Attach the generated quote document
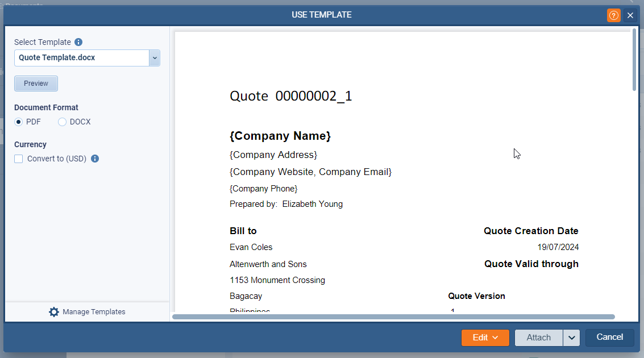The width and height of the screenshot is (644, 358). pos(538,337)
